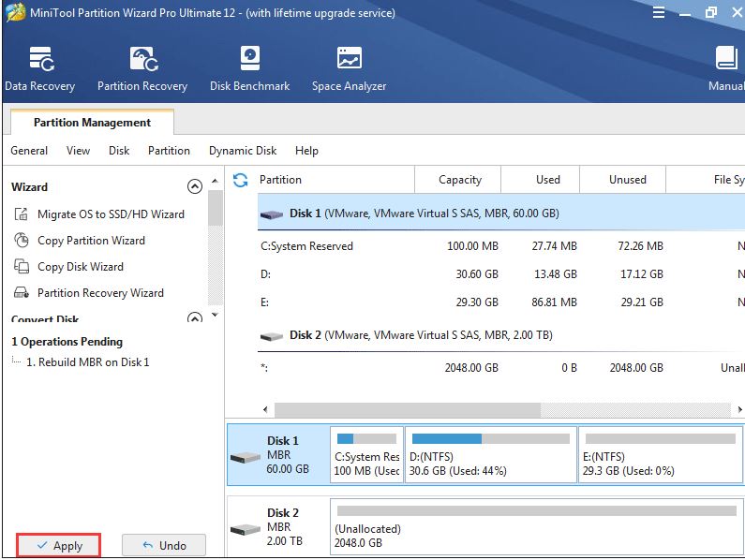Open the Manual book icon

726,58
